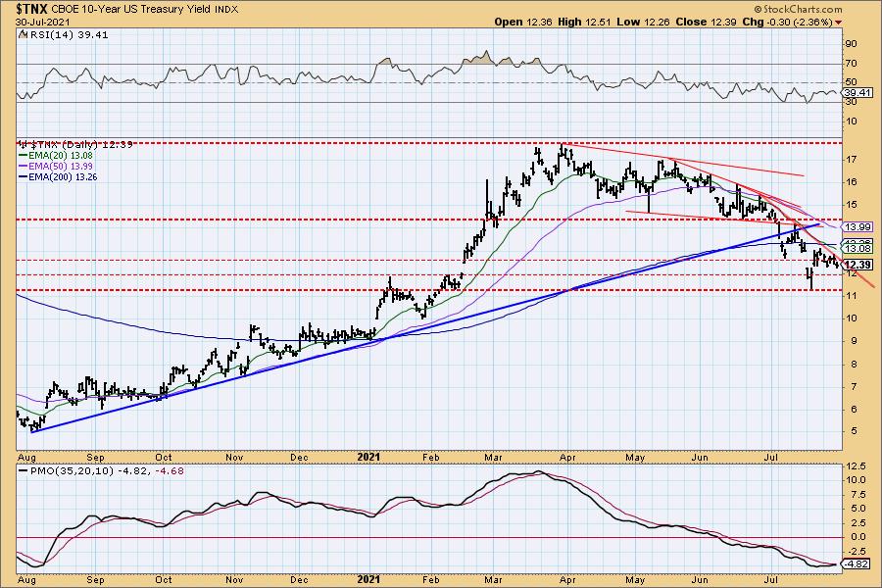Click the 7.5 level on PMO axis
Image resolution: width=882 pixels, height=588 pixels.
857,495
